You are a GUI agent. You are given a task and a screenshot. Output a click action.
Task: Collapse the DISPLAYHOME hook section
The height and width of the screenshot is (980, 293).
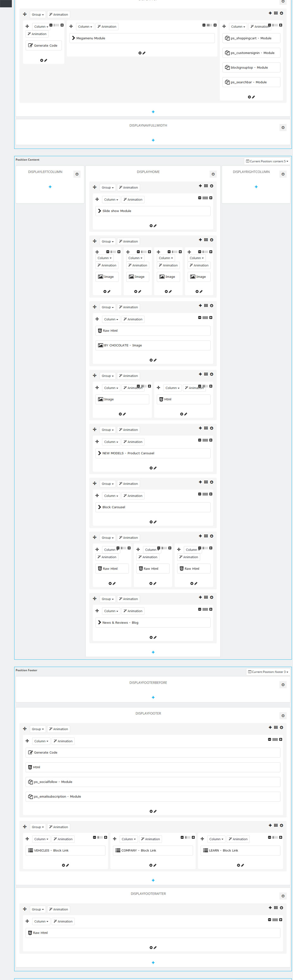[x=213, y=174]
